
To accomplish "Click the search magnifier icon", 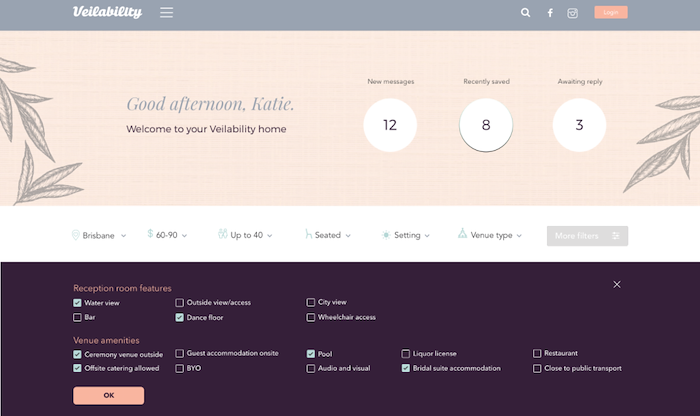I will click(526, 13).
